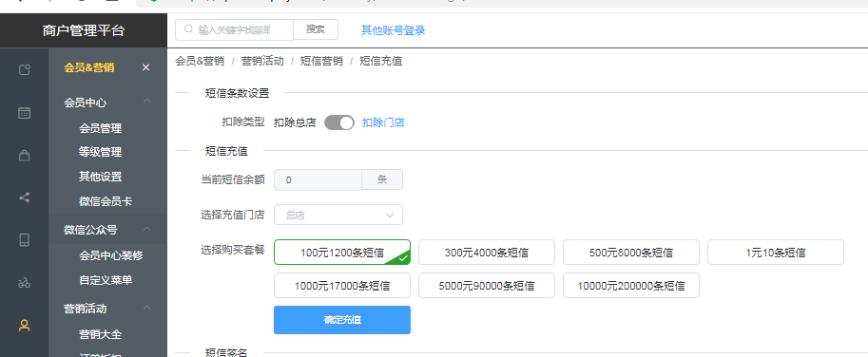Click the 搜索 button
Image resolution: width=868 pixels, height=357 pixels.
316,29
